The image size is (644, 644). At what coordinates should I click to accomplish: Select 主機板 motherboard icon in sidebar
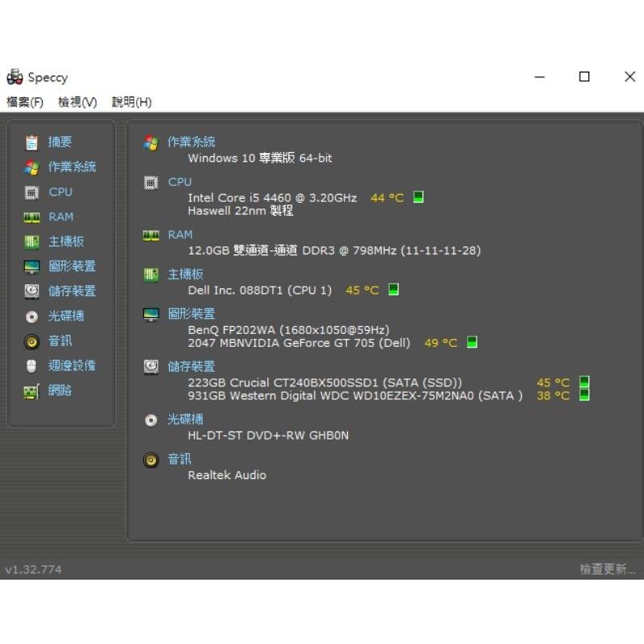tap(31, 242)
